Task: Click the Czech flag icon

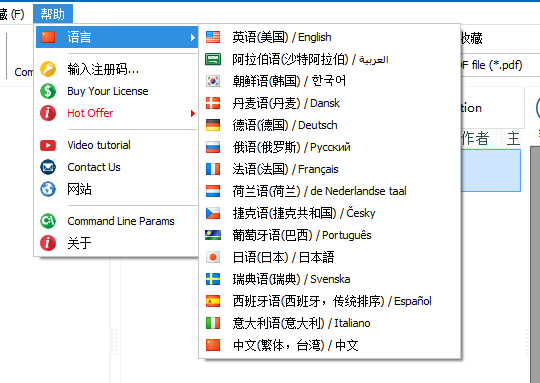Action: 213,213
